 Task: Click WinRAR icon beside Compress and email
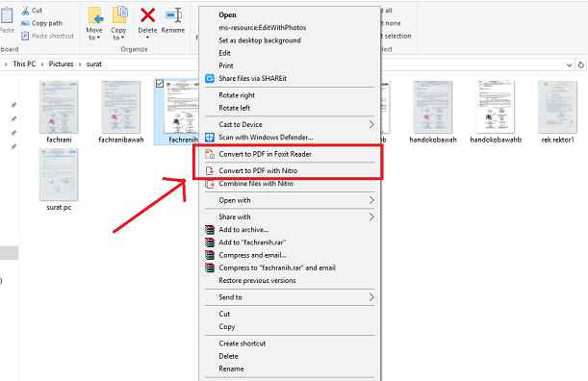[x=210, y=255]
